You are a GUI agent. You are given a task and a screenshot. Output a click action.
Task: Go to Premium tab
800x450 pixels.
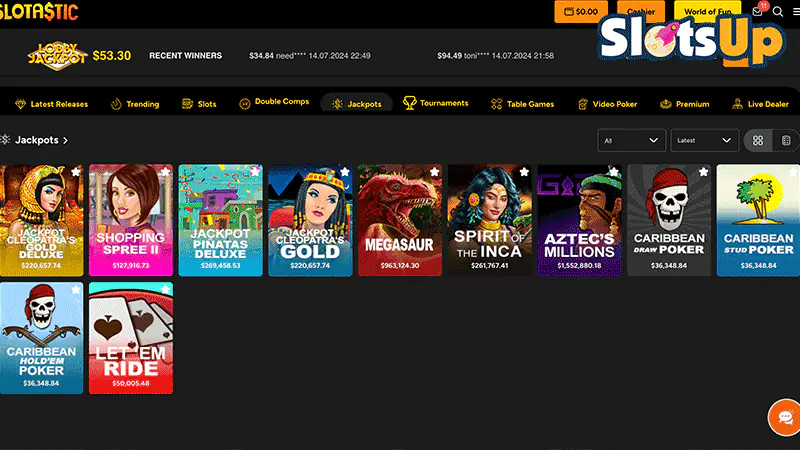685,104
